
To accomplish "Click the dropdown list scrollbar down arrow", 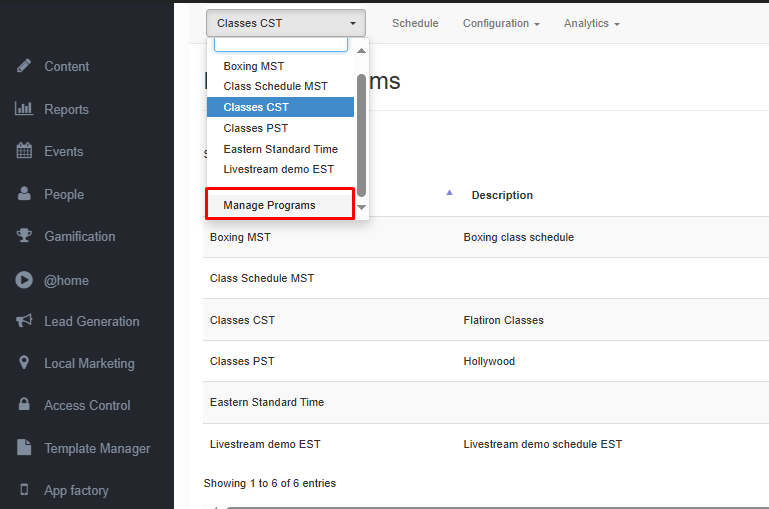I will (x=362, y=207).
